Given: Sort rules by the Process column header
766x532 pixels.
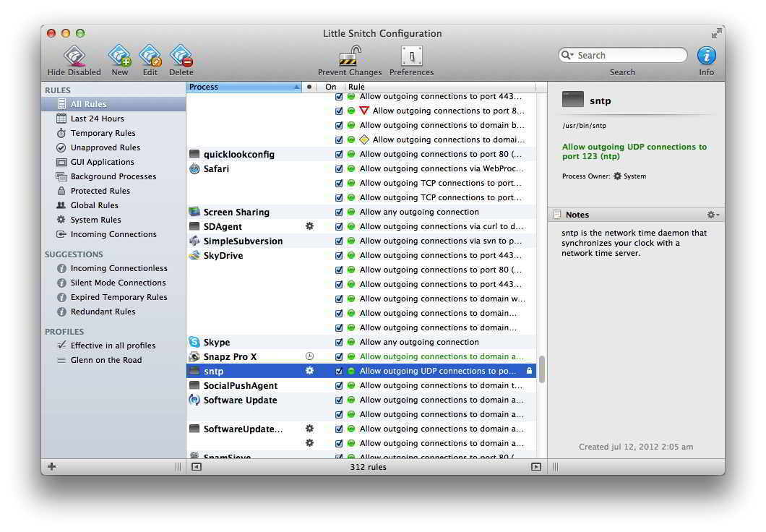Looking at the screenshot, I should [242, 87].
